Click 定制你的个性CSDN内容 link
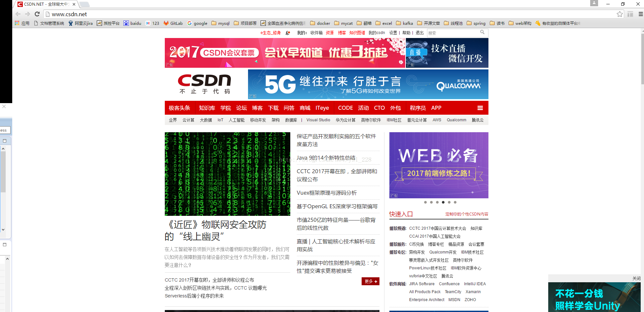 [467, 214]
